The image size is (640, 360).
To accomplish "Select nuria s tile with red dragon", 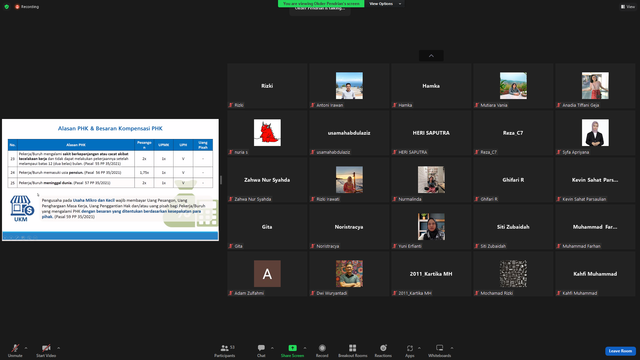I will point(267,133).
